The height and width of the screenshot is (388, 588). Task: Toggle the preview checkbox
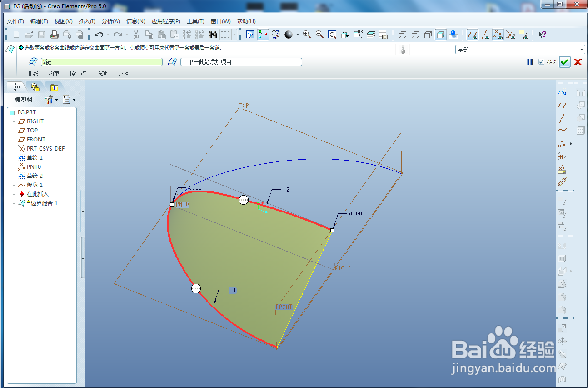click(541, 62)
